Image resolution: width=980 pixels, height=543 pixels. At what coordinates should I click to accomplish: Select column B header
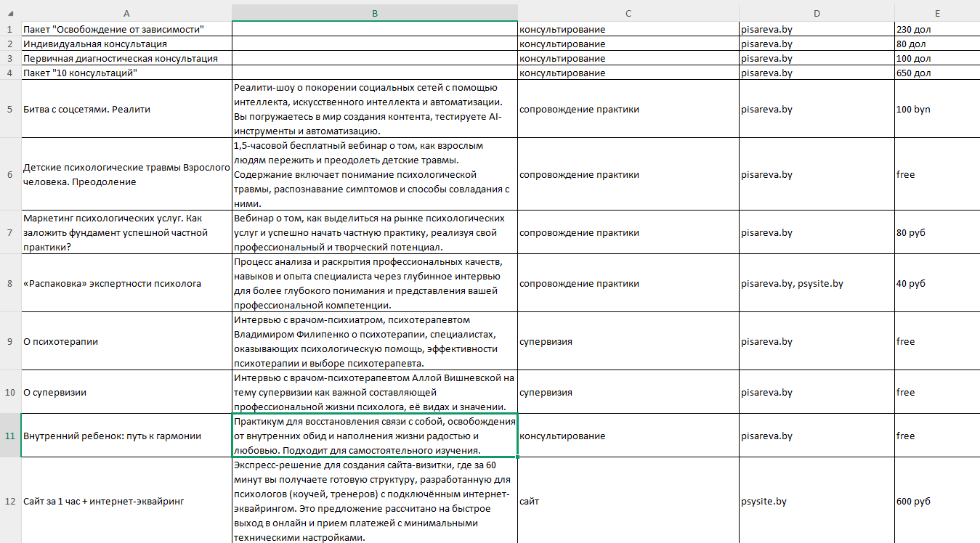[375, 13]
